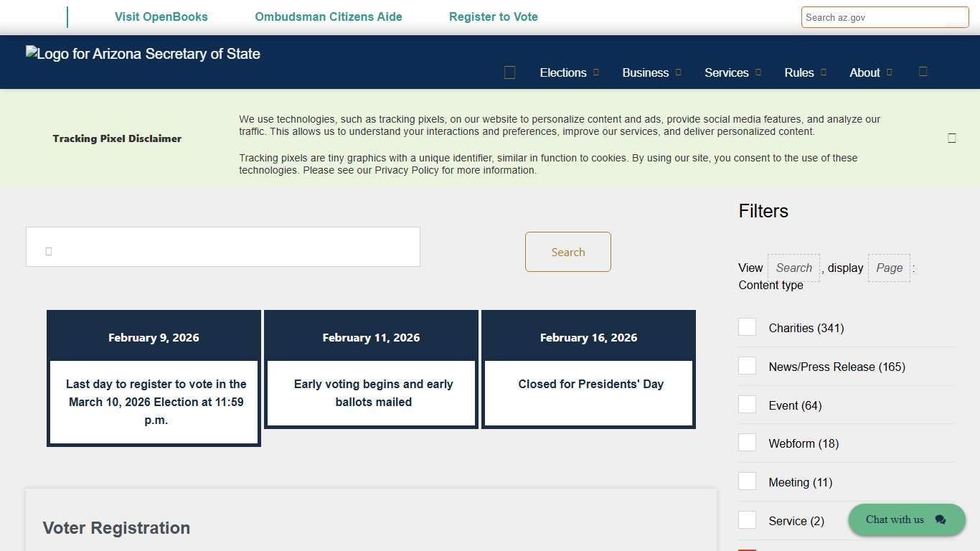Click the chat bubble icon in Chat with us
This screenshot has width=980, height=551.
(941, 520)
